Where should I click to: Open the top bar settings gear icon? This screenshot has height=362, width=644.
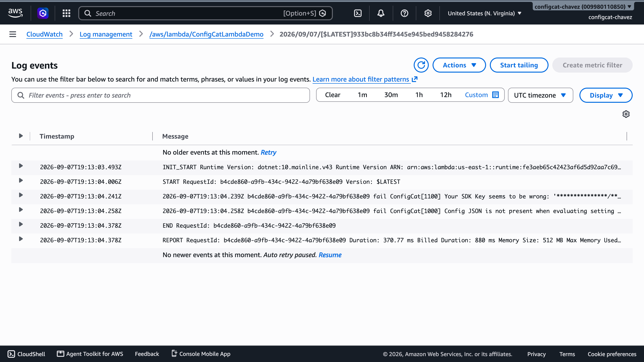tap(428, 13)
